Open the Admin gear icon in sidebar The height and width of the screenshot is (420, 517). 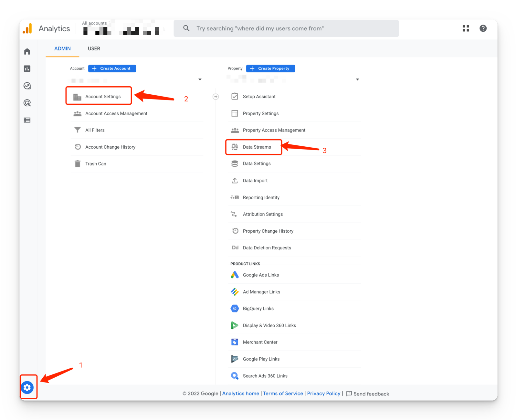click(x=27, y=387)
